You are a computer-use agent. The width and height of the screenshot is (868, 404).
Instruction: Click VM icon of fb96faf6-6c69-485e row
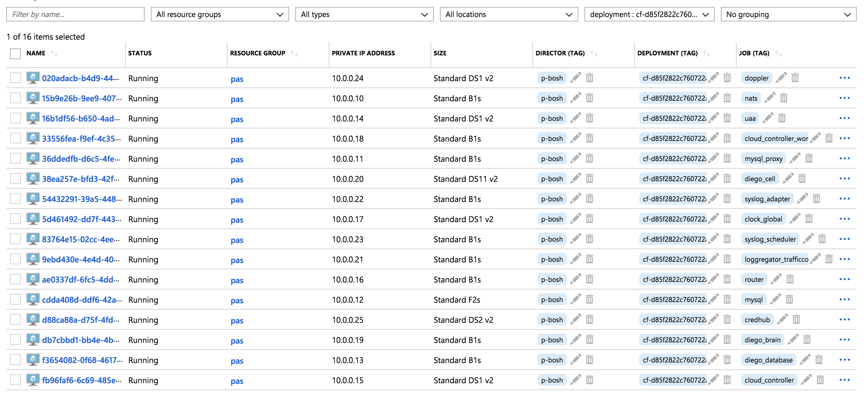[33, 380]
